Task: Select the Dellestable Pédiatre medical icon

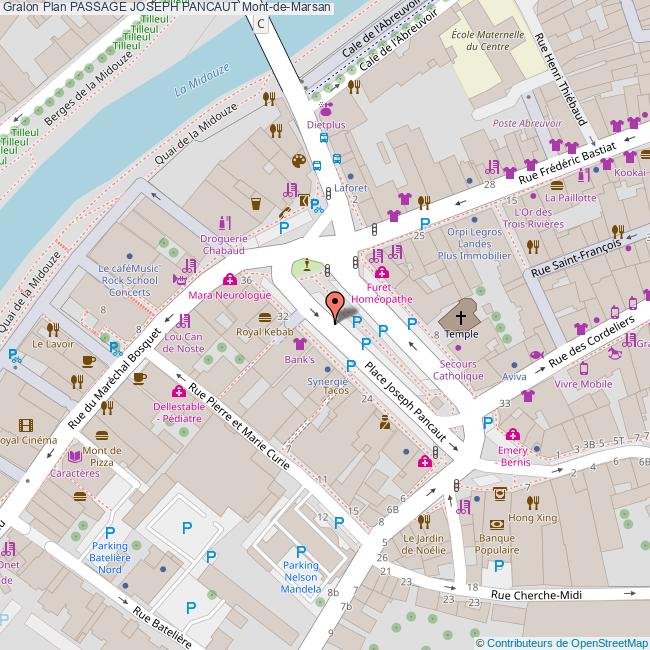Action: point(178,391)
